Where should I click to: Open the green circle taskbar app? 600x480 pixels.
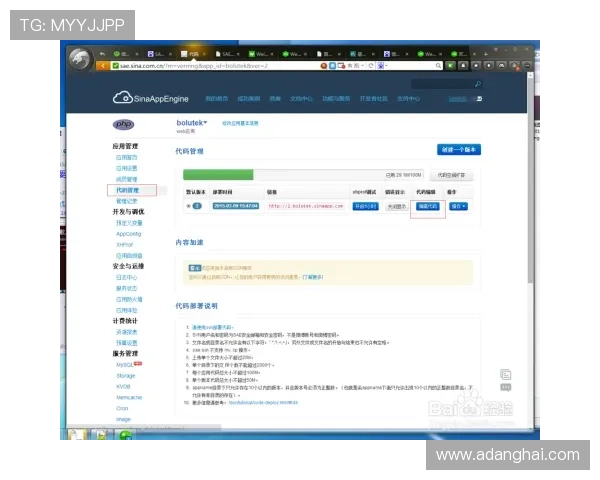(x=126, y=435)
